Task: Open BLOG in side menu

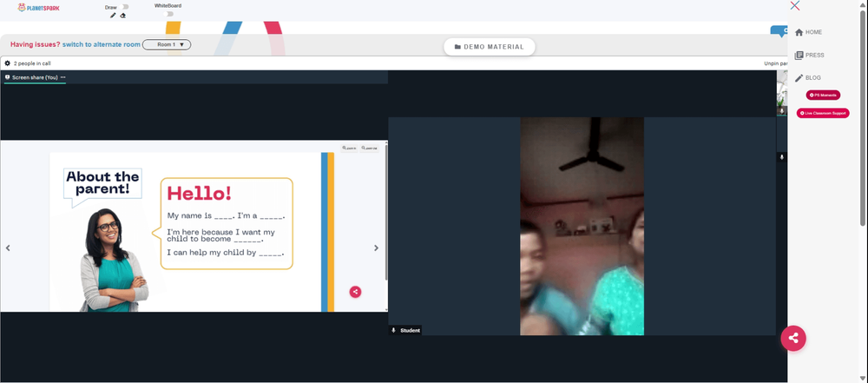Action: point(807,78)
